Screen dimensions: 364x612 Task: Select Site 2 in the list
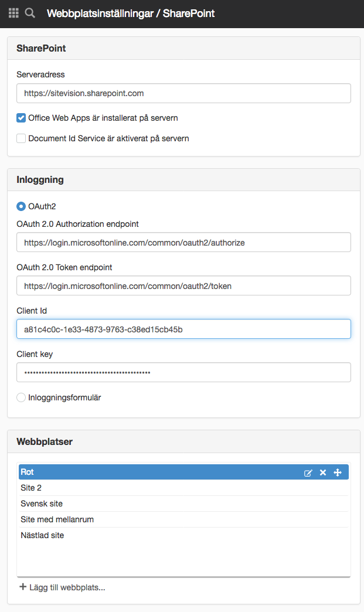pos(183,488)
